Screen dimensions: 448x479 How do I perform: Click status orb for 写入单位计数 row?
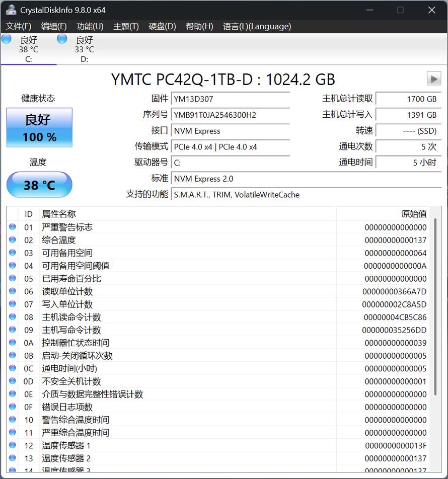click(x=12, y=304)
